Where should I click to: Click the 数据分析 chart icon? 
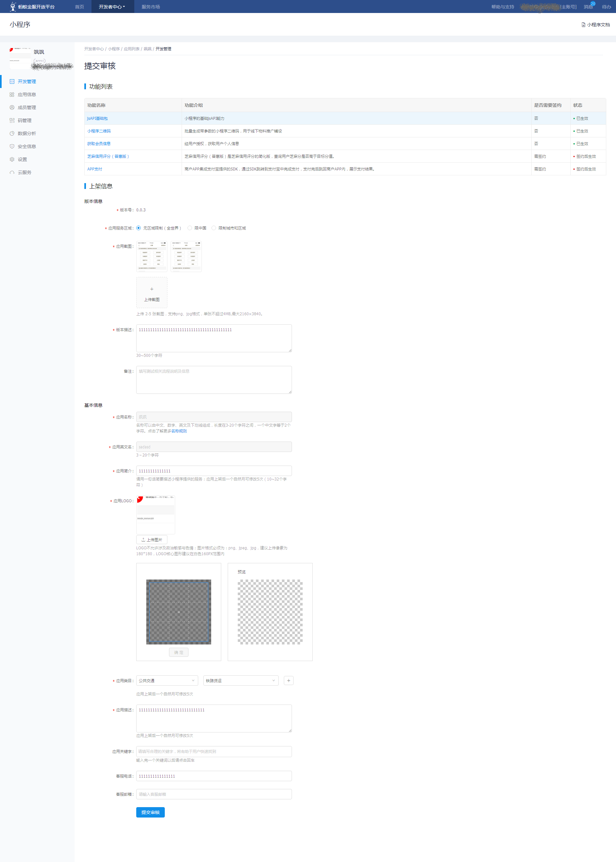pos(12,134)
